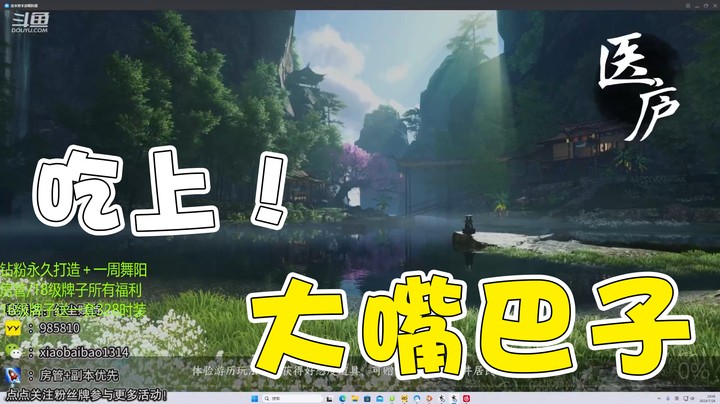
Task: Open the emulator window's menu icon
Action: tap(688, 6)
